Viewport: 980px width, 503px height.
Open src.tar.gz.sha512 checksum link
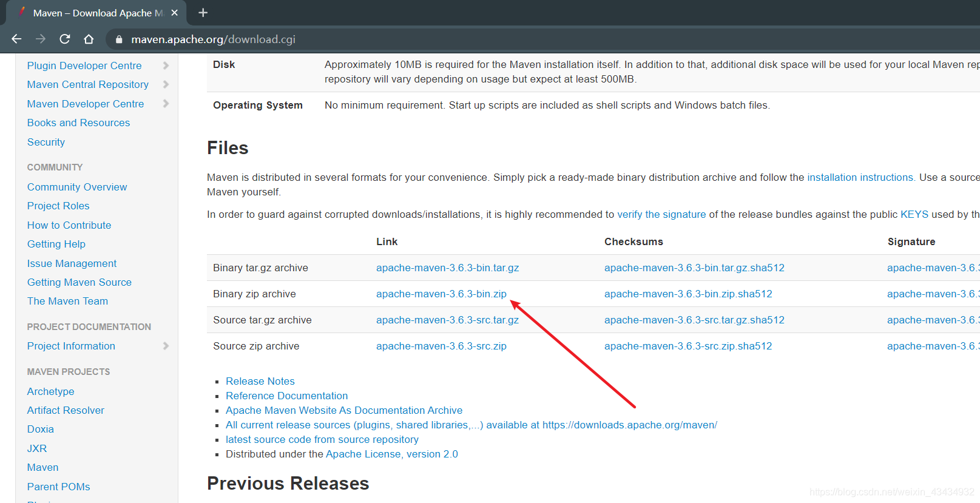[x=694, y=320]
